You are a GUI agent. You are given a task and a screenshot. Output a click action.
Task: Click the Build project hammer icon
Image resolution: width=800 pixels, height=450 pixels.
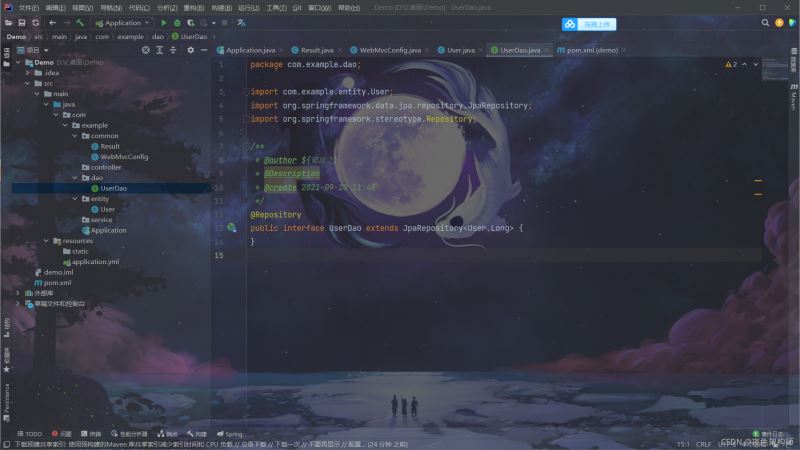80,23
